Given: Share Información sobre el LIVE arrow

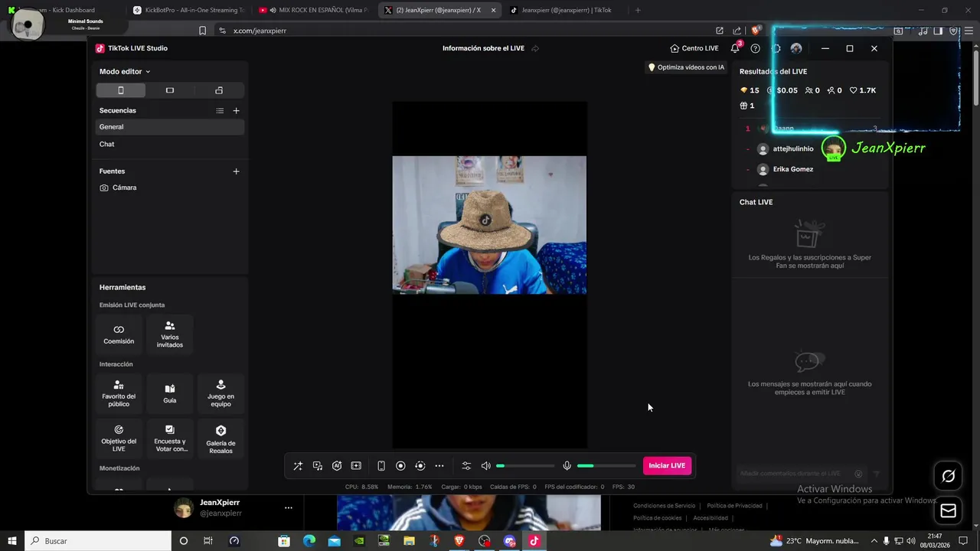Looking at the screenshot, I should coord(535,48).
